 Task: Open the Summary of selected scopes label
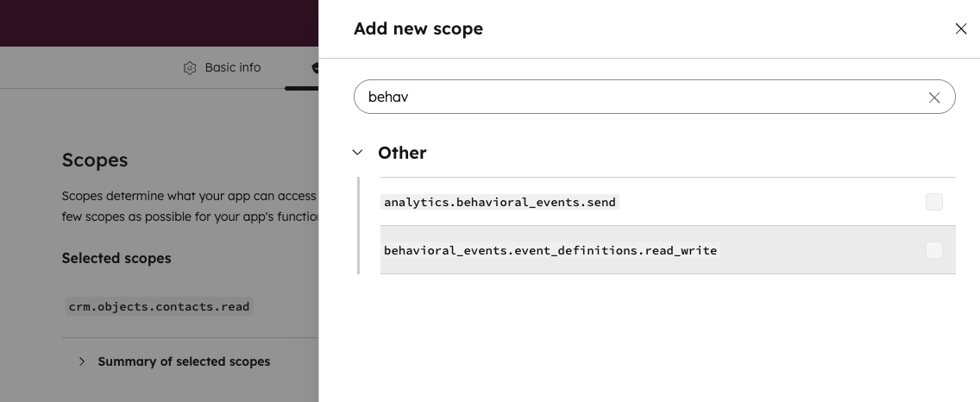184,361
